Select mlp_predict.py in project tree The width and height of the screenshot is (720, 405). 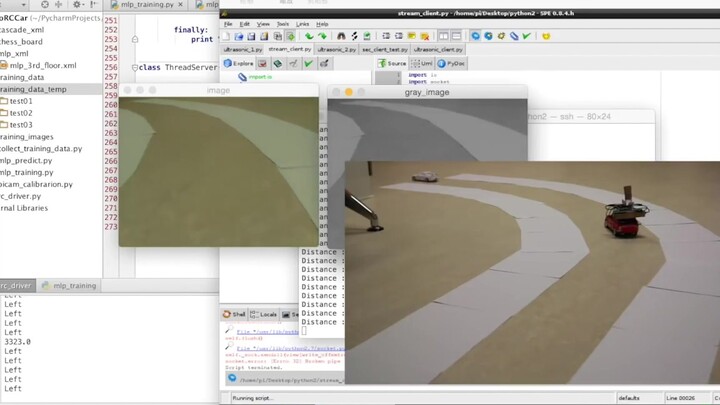pos(26,160)
